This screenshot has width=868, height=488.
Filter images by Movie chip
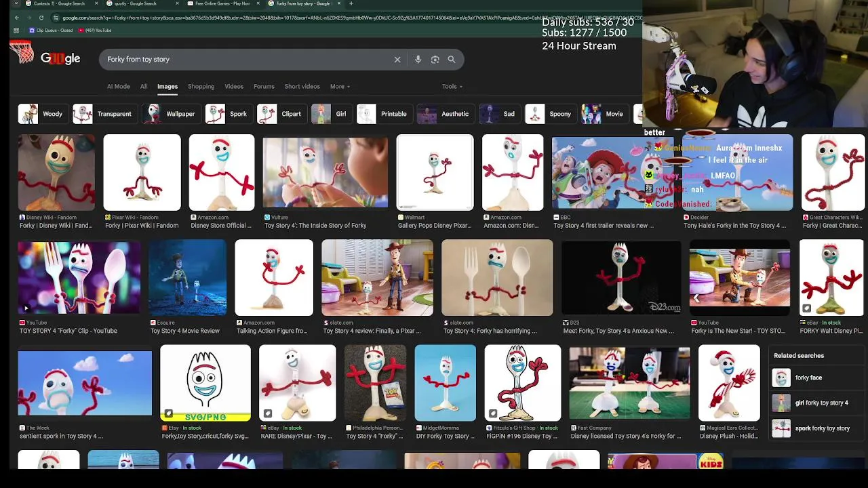[x=604, y=114]
